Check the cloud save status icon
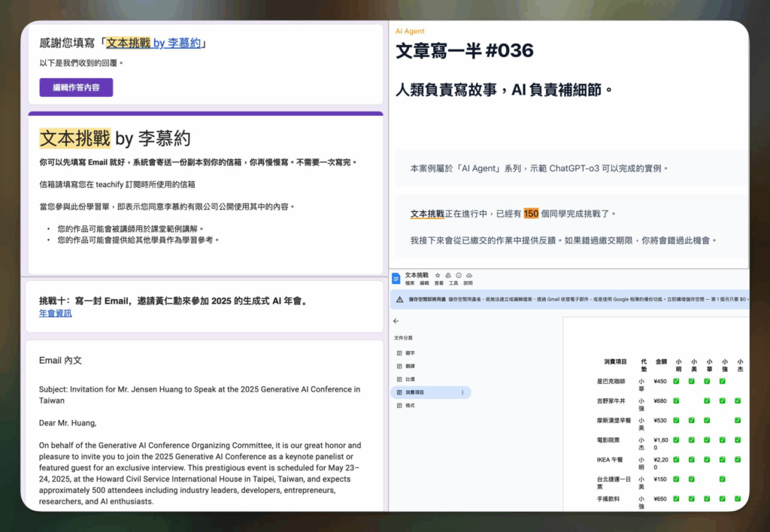 [469, 276]
